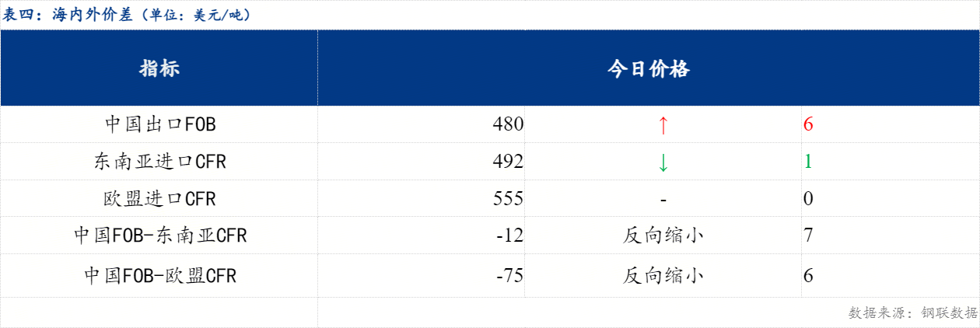The width and height of the screenshot is (980, 328).
Task: Select the spread value -12
Action: [x=510, y=236]
